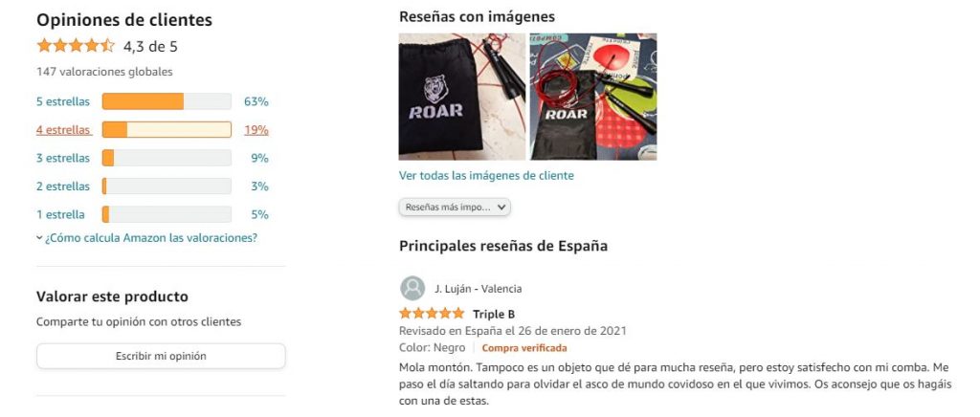The width and height of the screenshot is (980, 417).
Task: Click the dropdown arrow on review sorting
Action: (501, 208)
